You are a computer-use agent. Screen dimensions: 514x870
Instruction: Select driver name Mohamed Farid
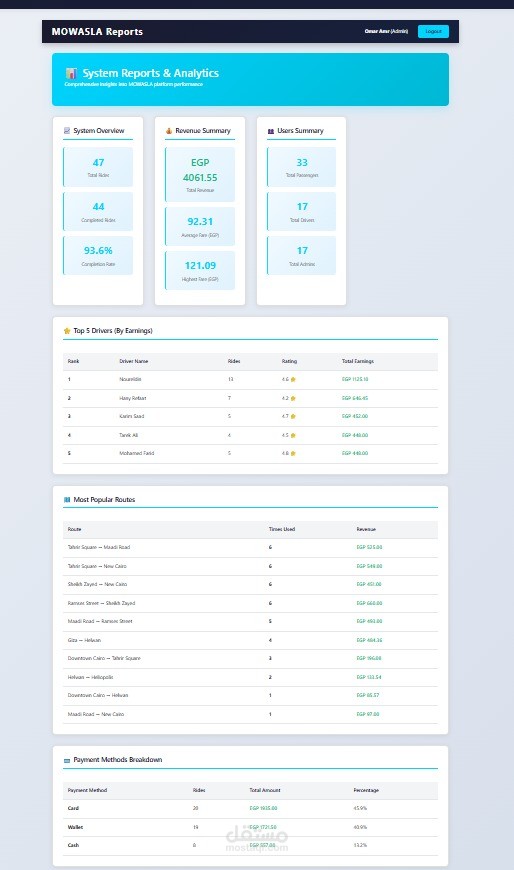(x=137, y=453)
